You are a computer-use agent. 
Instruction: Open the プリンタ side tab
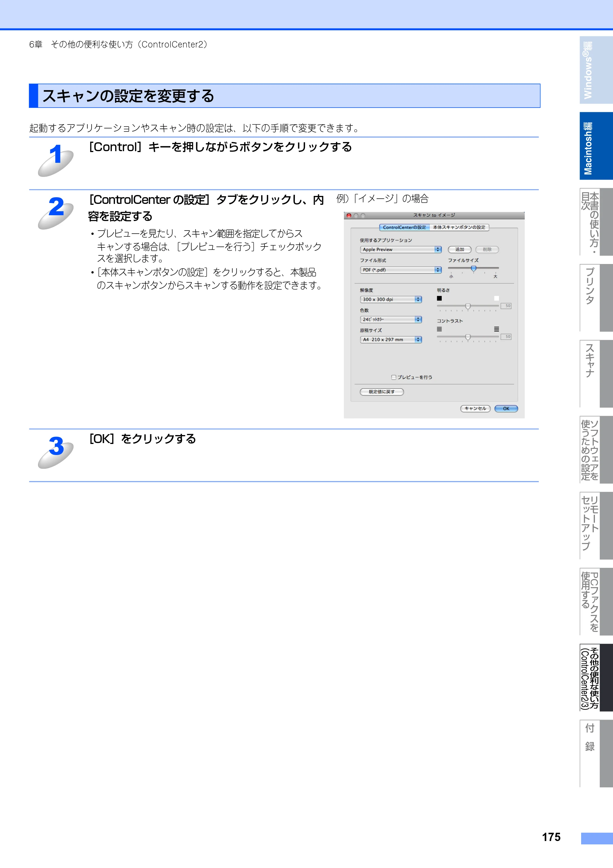point(596,298)
